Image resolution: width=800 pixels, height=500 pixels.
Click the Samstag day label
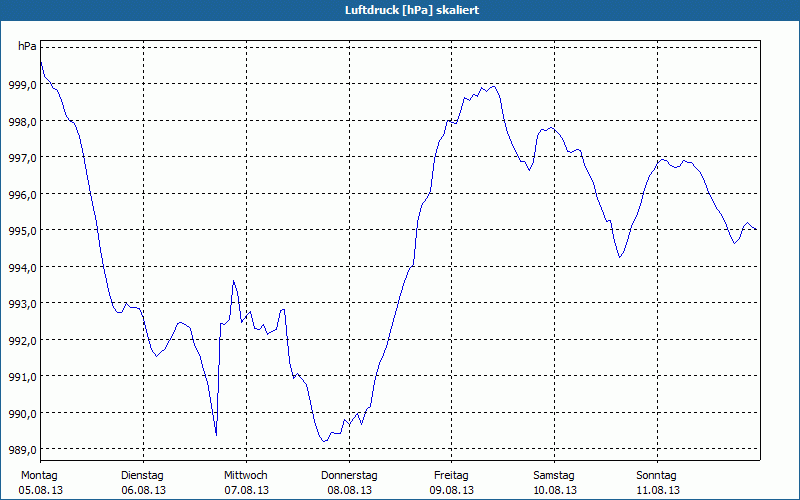[x=554, y=476]
